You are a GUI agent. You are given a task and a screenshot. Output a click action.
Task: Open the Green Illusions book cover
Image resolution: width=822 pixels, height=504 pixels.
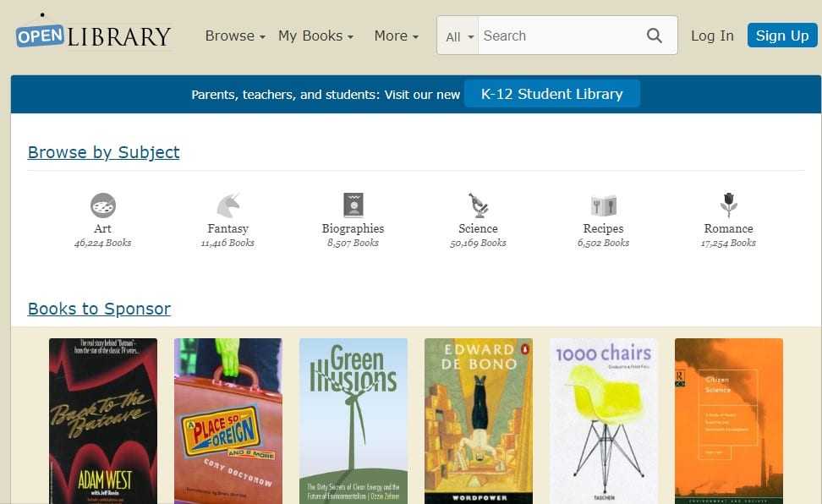click(353, 420)
